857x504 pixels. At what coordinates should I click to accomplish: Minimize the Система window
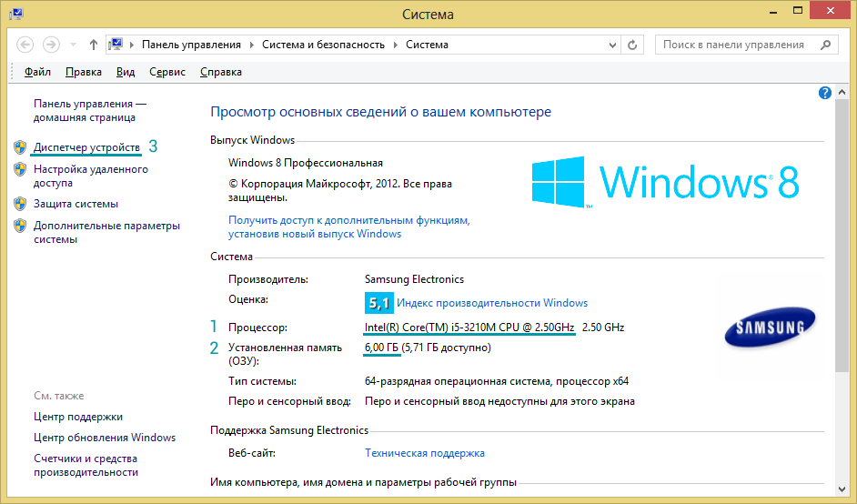pos(772,12)
